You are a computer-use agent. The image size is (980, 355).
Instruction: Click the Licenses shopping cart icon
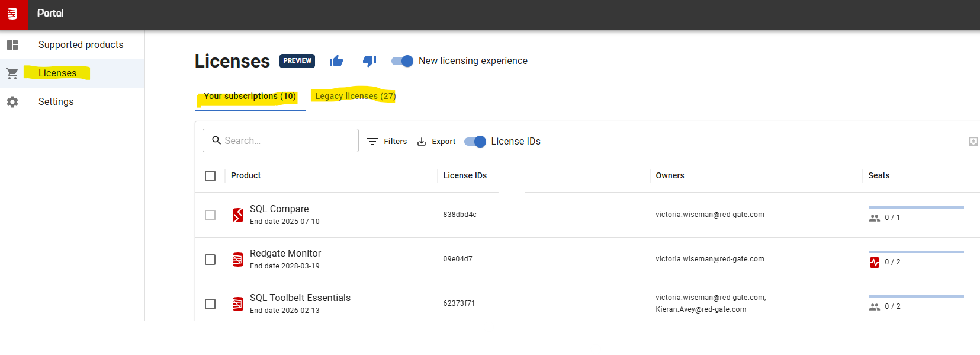pyautogui.click(x=12, y=73)
